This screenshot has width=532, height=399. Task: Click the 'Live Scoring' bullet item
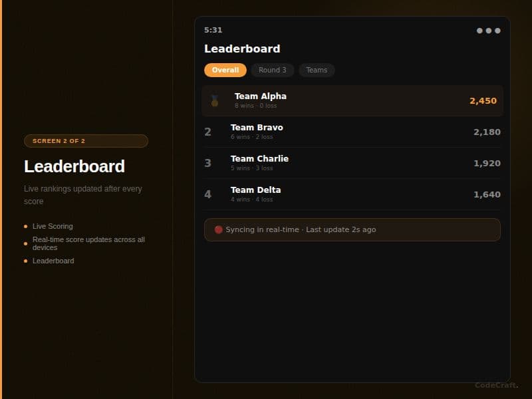coord(53,226)
